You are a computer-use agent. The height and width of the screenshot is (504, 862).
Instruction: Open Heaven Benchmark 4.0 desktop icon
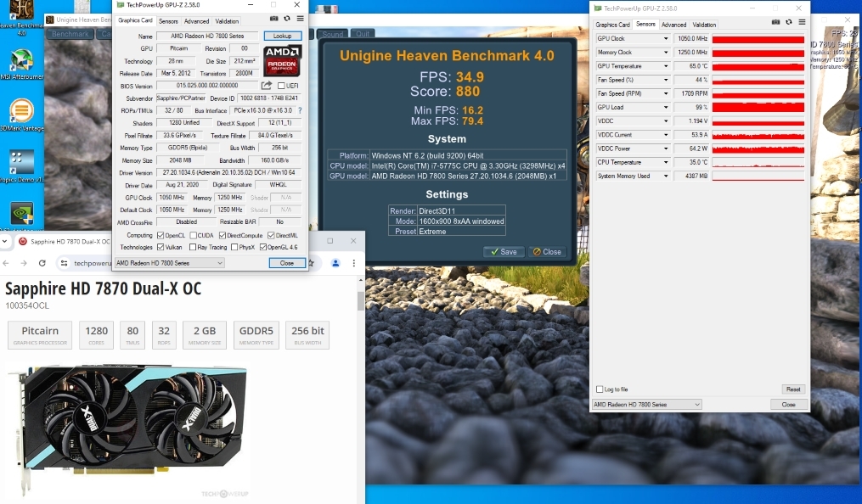[x=21, y=18]
